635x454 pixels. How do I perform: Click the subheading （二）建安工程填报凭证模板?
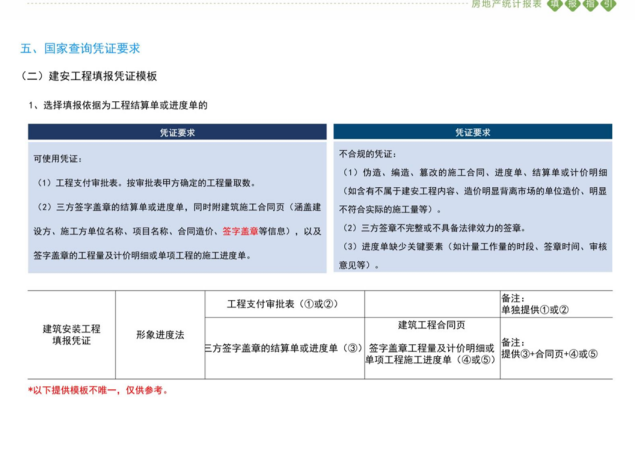tap(89, 76)
